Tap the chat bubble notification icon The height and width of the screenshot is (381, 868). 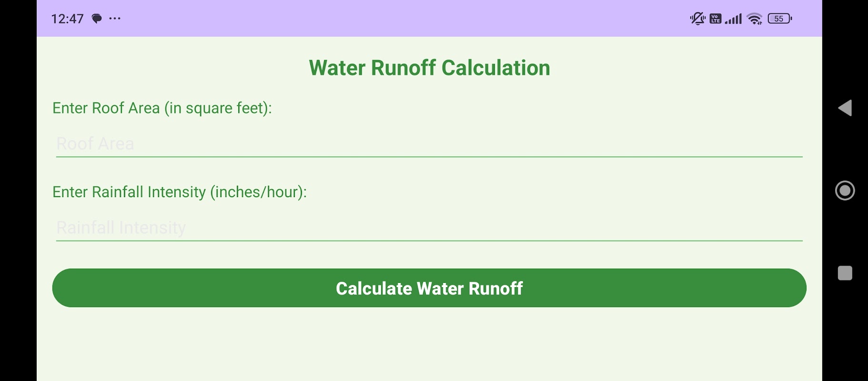[x=97, y=19]
